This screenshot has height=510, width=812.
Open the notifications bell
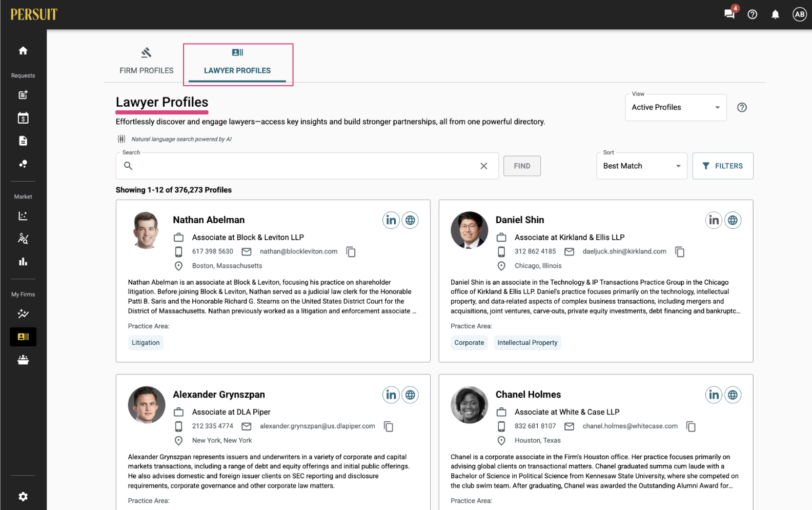tap(775, 14)
